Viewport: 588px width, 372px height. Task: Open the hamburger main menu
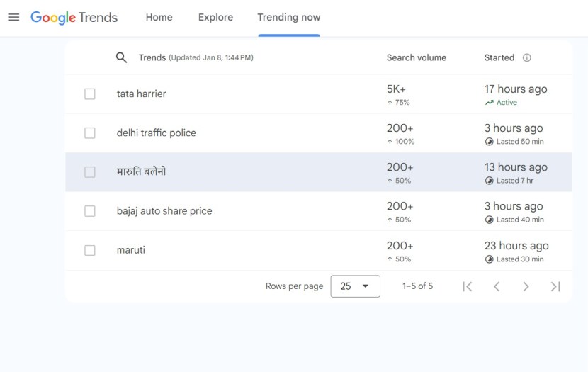pyautogui.click(x=13, y=17)
